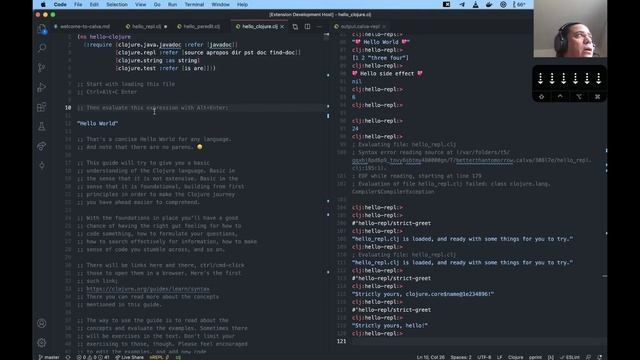The image size is (640, 360).
Task: Click the "Hello World" string on line 12
Action: (x=98, y=123)
